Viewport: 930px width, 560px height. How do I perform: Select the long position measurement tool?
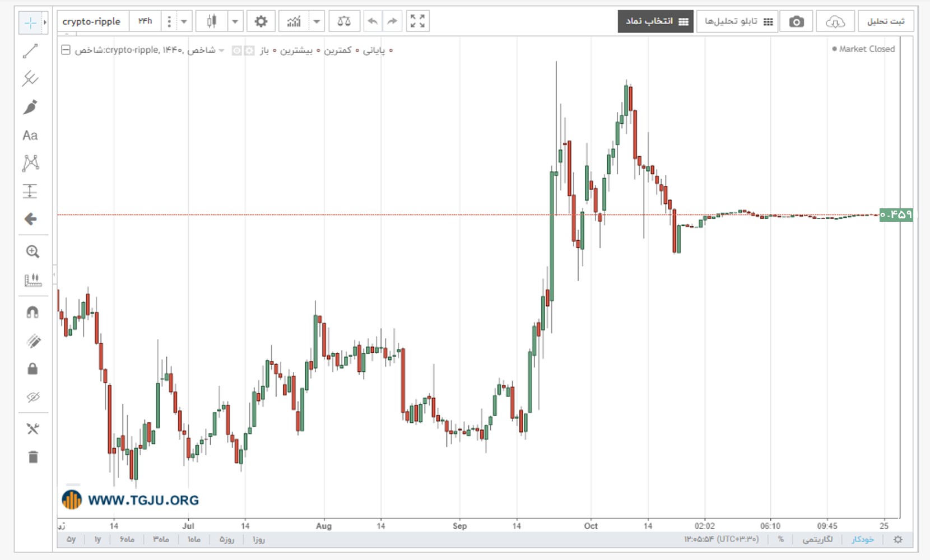[x=30, y=191]
